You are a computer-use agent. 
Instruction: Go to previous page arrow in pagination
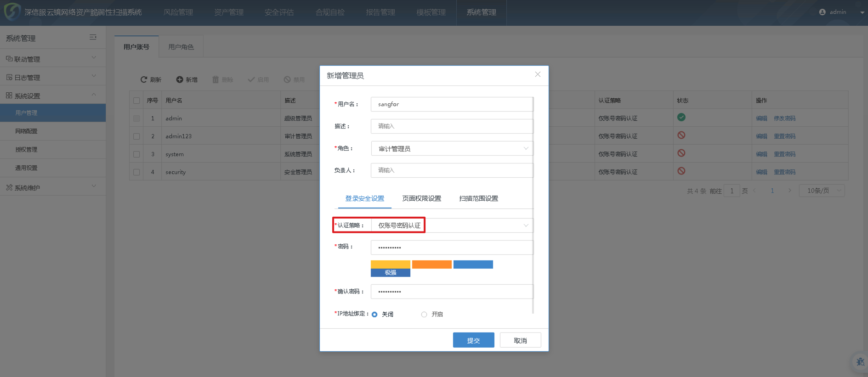755,191
